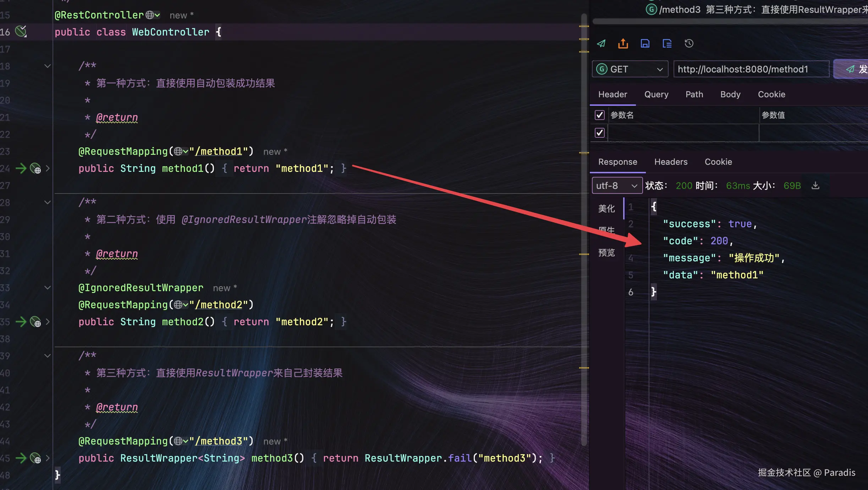Download the response with the download icon
The width and height of the screenshot is (868, 490).
coord(815,185)
